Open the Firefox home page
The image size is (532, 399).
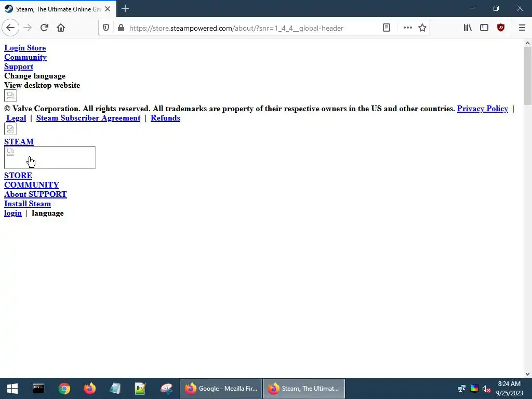click(x=61, y=28)
